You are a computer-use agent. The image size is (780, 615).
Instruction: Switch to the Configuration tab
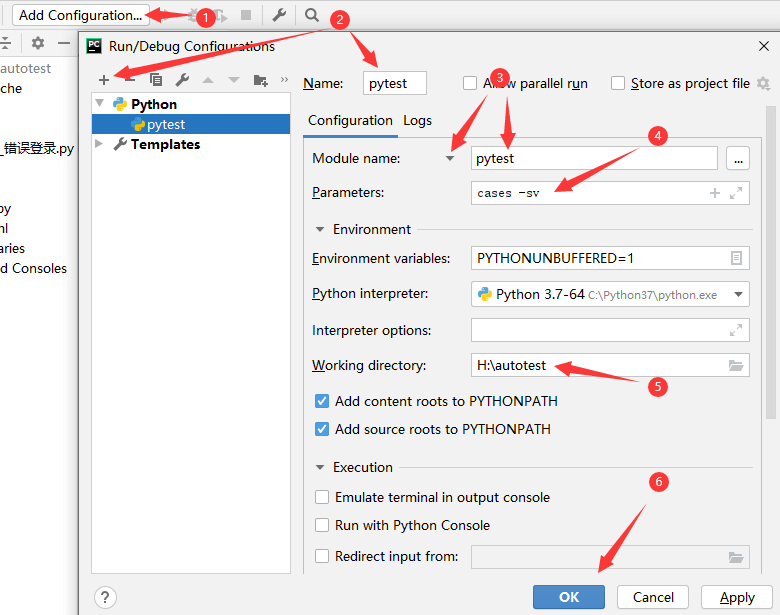tap(350, 120)
